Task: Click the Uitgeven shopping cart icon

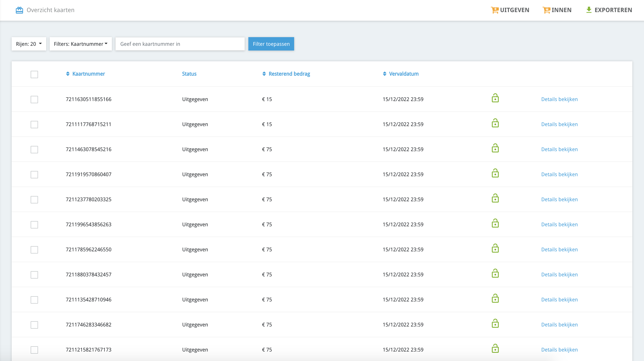Action: click(x=495, y=10)
